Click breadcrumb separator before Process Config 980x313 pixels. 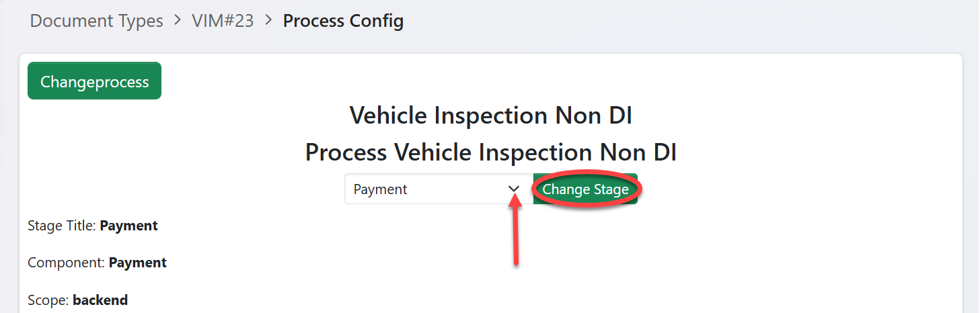pos(268,20)
